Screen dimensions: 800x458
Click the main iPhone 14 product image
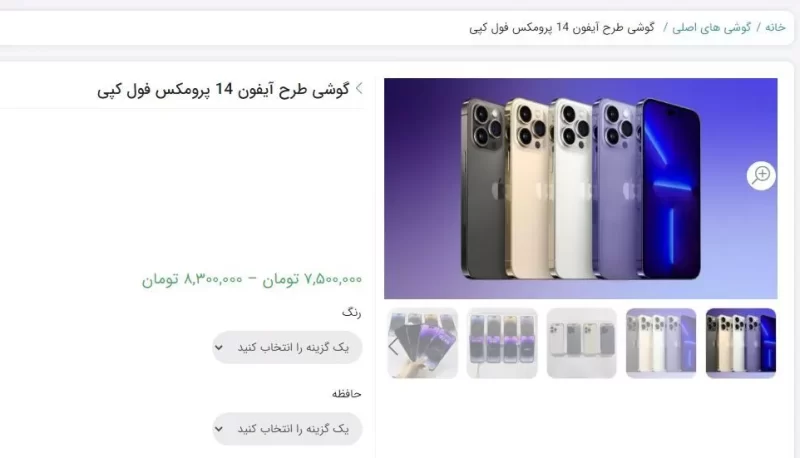pyautogui.click(x=581, y=188)
